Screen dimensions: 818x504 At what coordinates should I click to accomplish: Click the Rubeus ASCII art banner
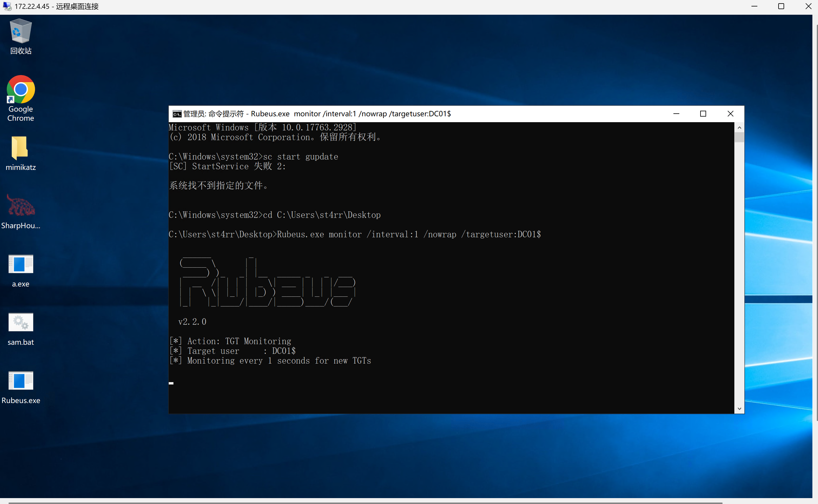coord(268,282)
